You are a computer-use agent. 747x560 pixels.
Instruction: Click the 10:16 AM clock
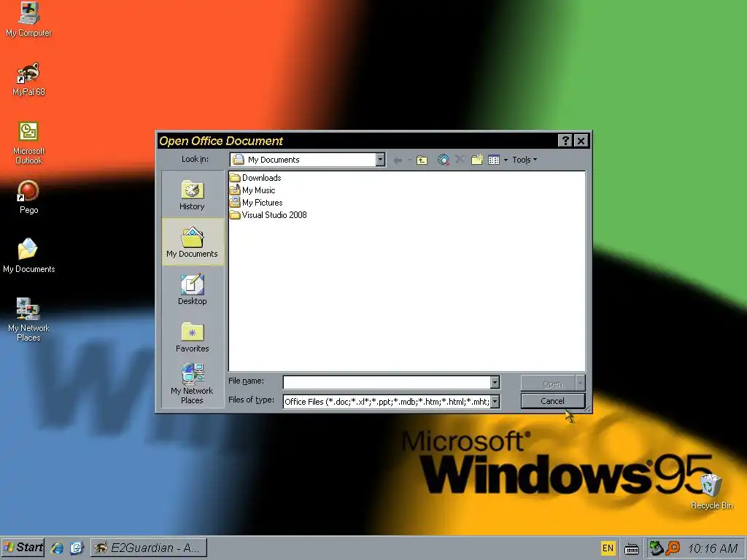(x=713, y=548)
